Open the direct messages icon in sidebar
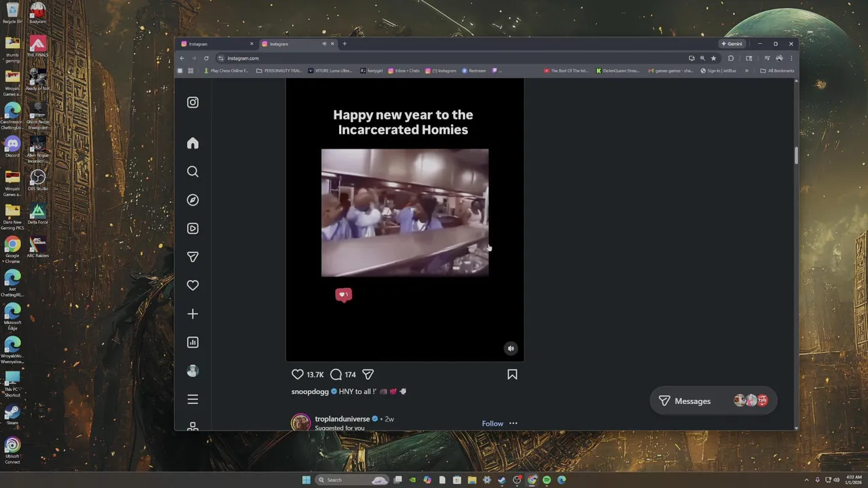868x488 pixels. [x=193, y=257]
